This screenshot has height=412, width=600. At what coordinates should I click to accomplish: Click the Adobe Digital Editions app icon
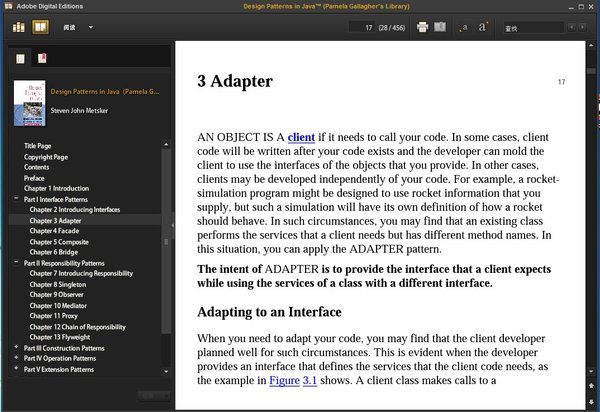pos(8,6)
